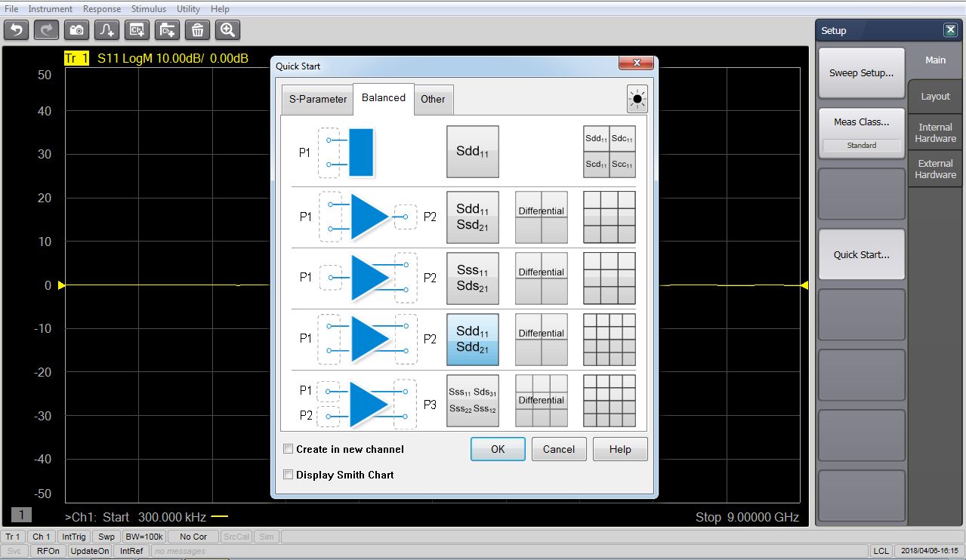Select the Sdd11 Sdc11 Scd11 Scc11 grid icon
Viewport: 966px width, 560px height.
609,152
